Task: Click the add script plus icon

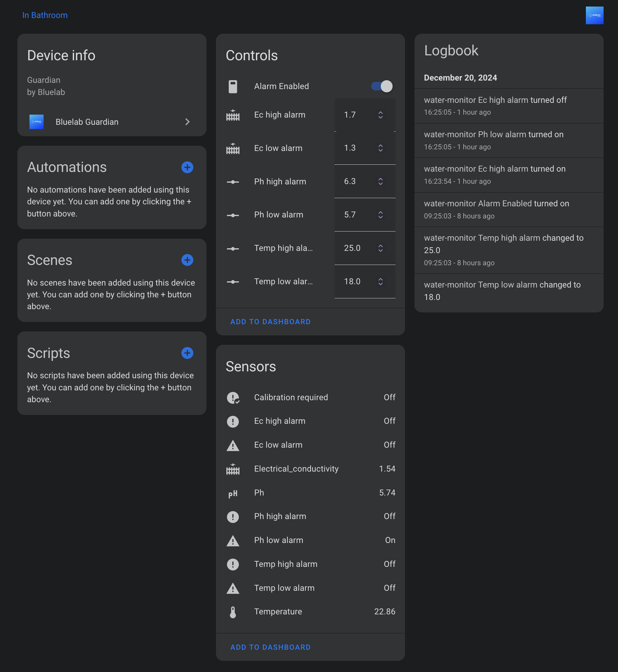Action: pos(187,353)
